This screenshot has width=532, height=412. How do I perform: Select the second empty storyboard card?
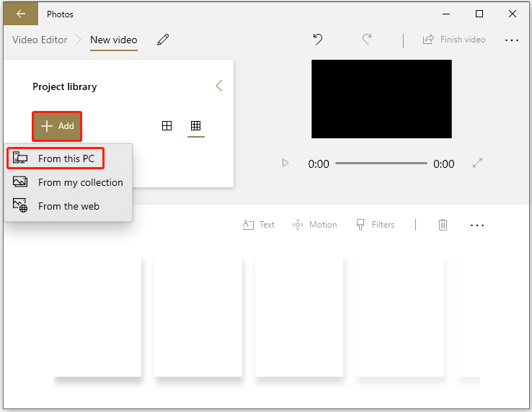pos(198,317)
